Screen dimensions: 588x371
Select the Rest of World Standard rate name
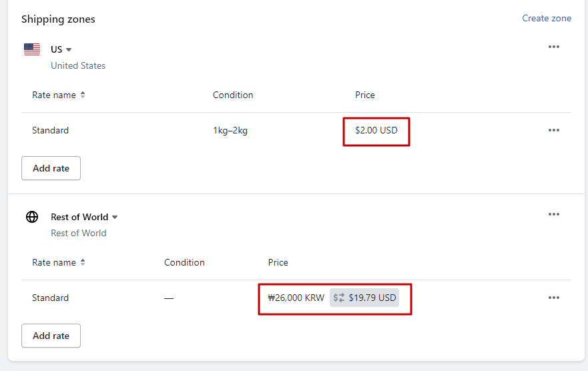[50, 298]
